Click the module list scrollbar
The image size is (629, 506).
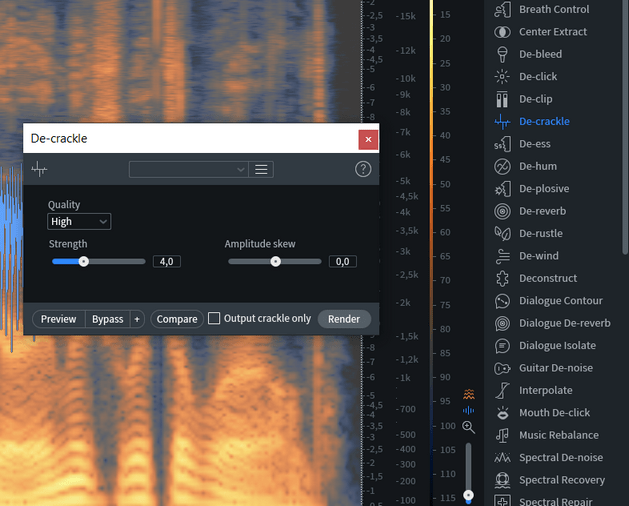click(x=625, y=128)
